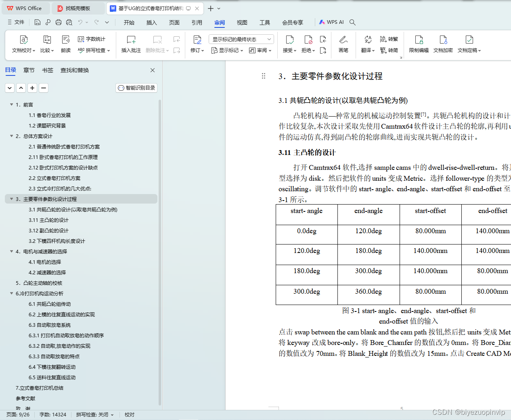Open new tab with plus button
Screen dimensions: 511x420
click(211, 8)
